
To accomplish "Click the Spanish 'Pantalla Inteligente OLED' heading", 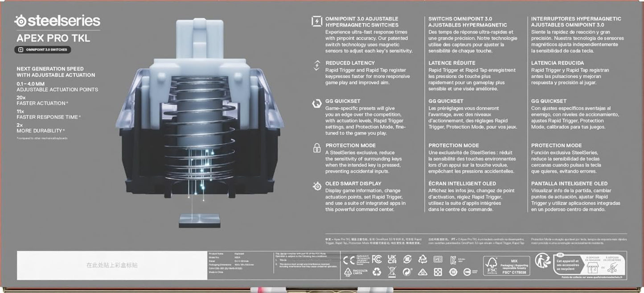I will pos(569,183).
